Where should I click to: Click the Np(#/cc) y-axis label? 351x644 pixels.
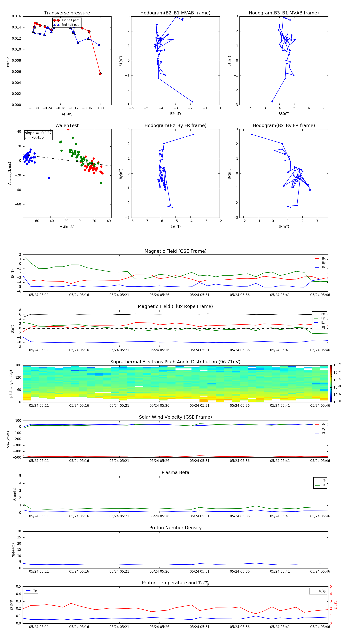(13, 550)
